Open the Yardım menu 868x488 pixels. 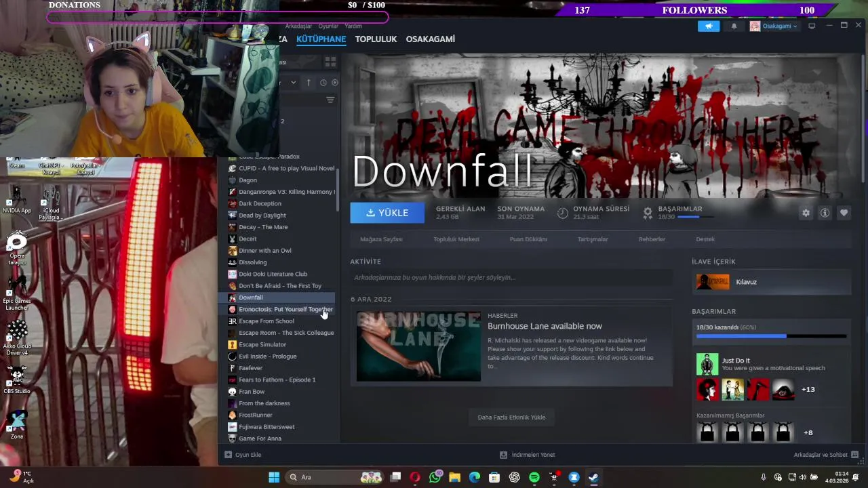click(353, 26)
